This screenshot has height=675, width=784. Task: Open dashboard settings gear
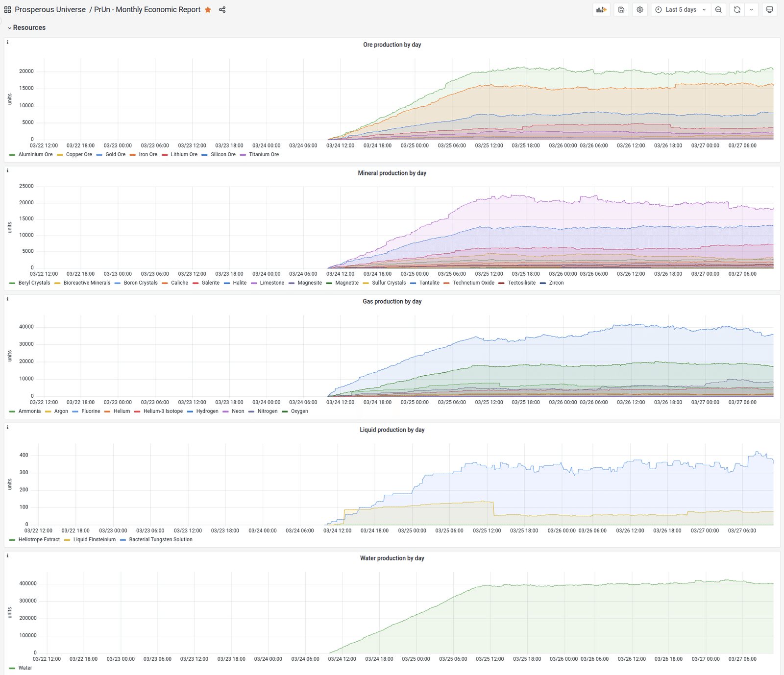pos(640,10)
